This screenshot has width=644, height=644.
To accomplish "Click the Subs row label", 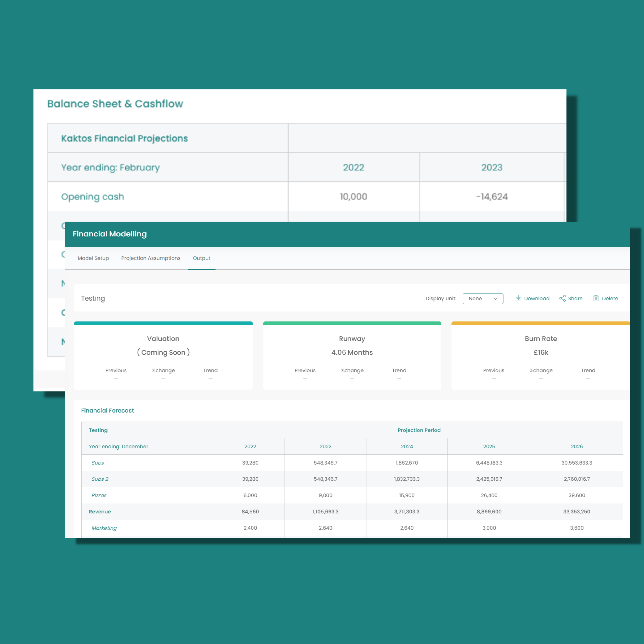I will 98,463.
